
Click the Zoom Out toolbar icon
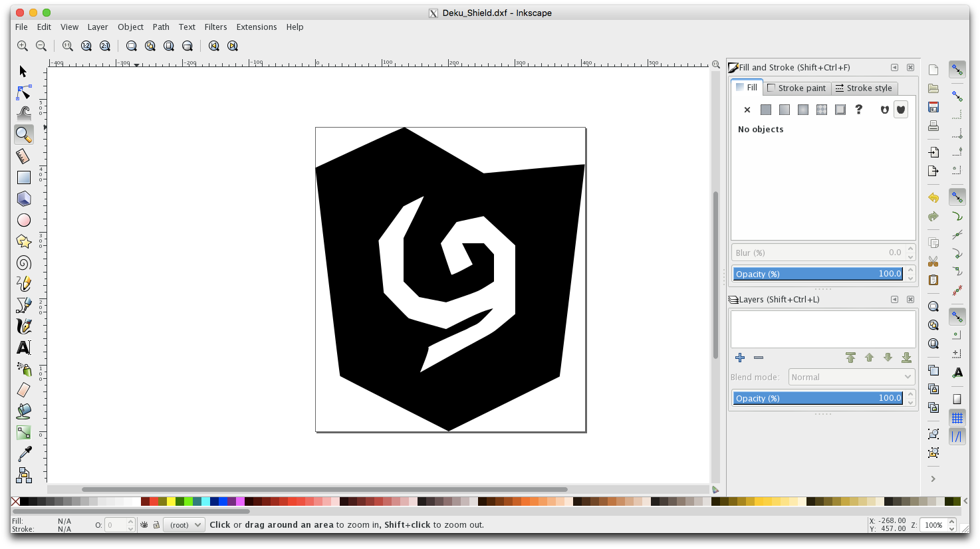point(41,46)
